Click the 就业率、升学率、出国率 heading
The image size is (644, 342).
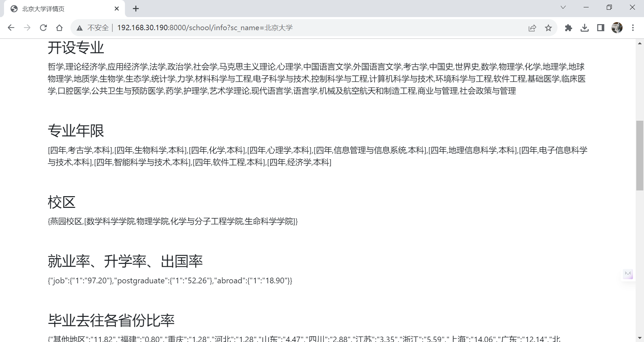tap(125, 261)
